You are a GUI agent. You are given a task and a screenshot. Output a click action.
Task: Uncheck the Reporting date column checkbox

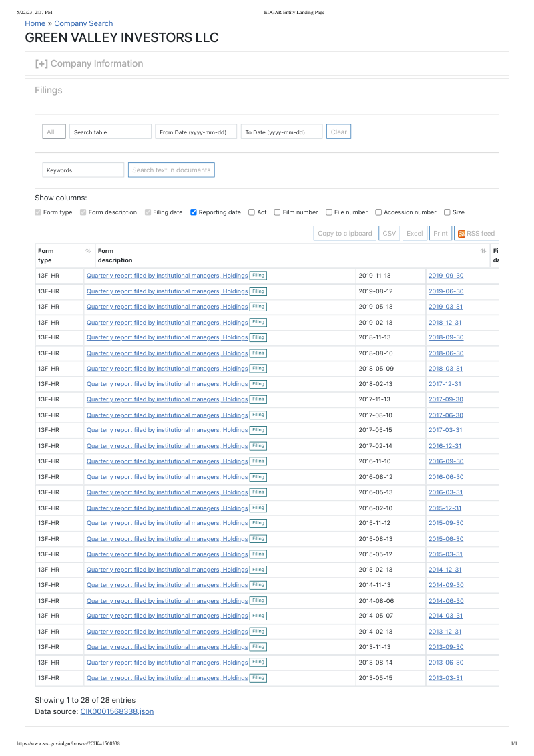[x=194, y=212]
